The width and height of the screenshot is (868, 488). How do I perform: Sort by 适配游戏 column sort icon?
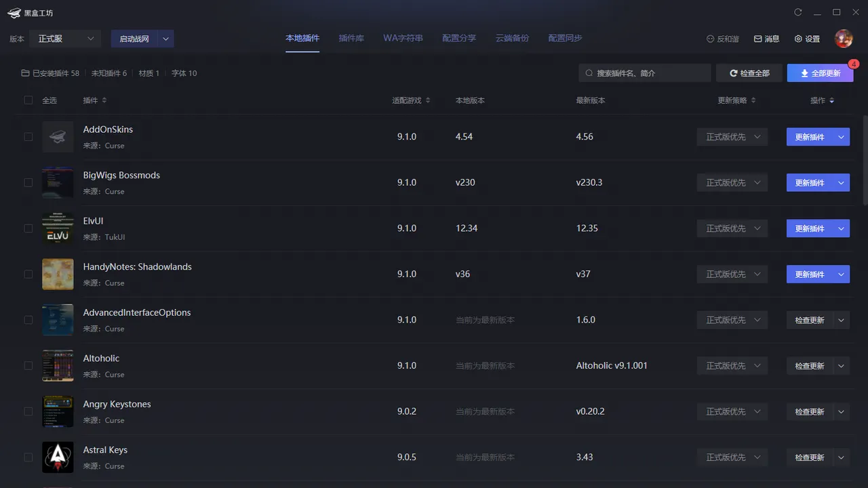(x=428, y=100)
